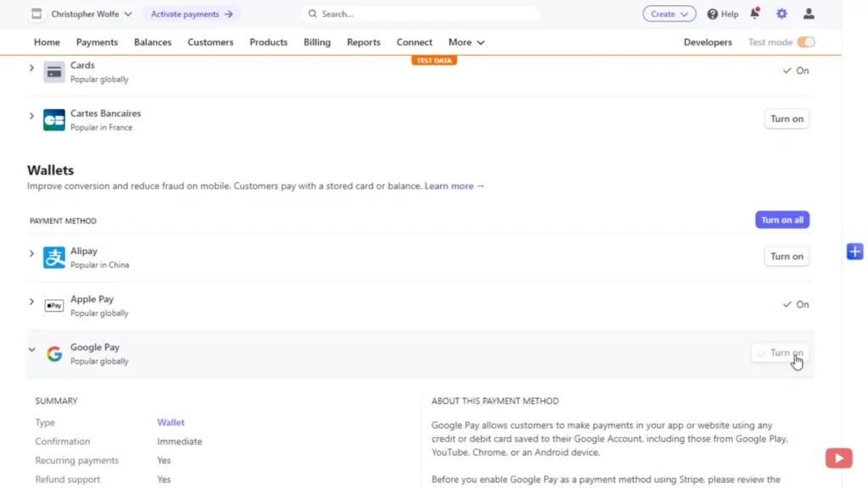Click the account store icon beside Christopher Wolfe

tap(36, 14)
